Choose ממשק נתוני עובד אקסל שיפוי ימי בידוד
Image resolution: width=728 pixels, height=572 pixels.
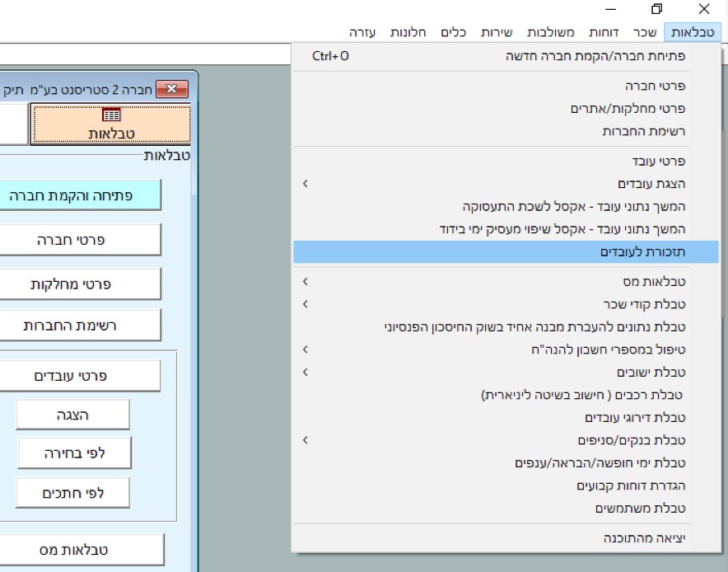pyautogui.click(x=506, y=229)
